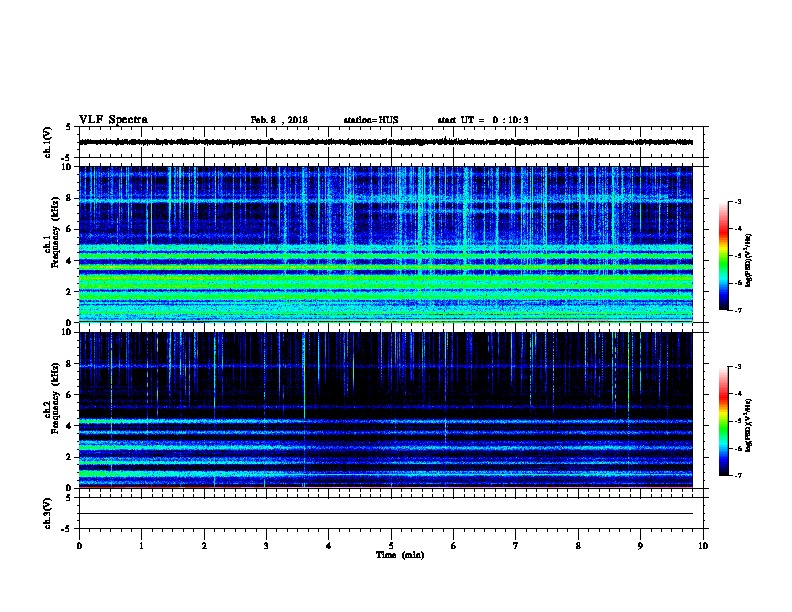Click time axis tick label "7"
The image size is (792, 612).
pyautogui.click(x=516, y=546)
